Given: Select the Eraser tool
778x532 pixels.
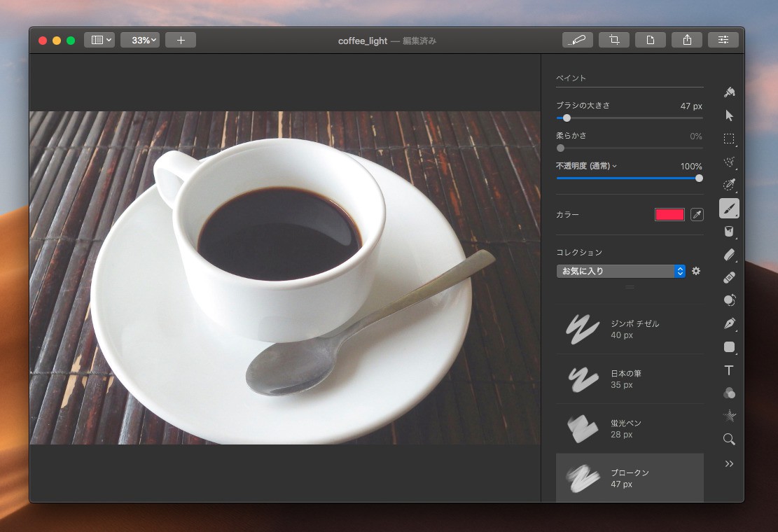Looking at the screenshot, I should pos(729,254).
